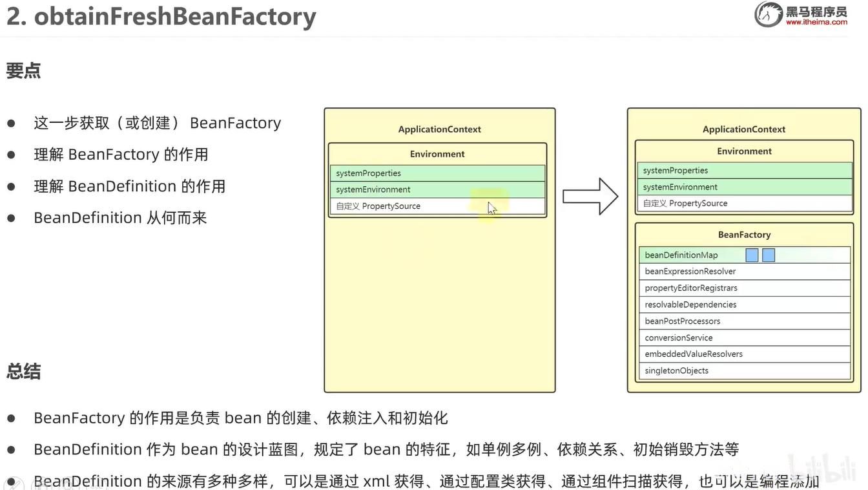Screen dimensions: 868x490
Task: Click the 黑马程序员 horse logo
Action: [x=769, y=14]
